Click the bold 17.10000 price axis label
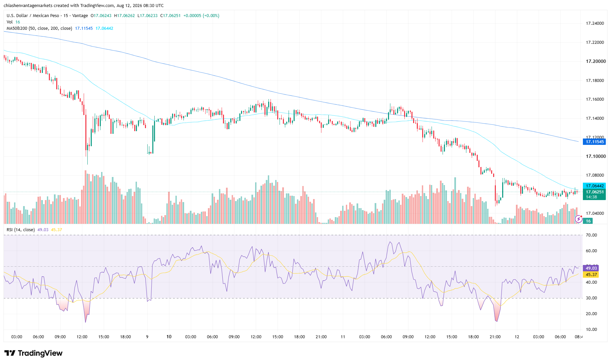Viewport: 611px width, 364px height. tap(596, 156)
